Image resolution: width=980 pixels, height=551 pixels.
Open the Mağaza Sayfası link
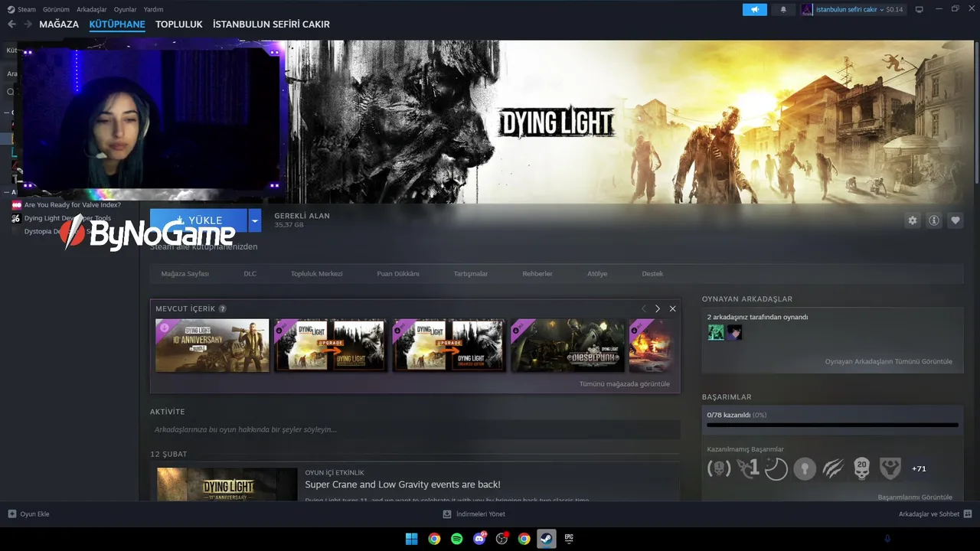click(x=185, y=274)
